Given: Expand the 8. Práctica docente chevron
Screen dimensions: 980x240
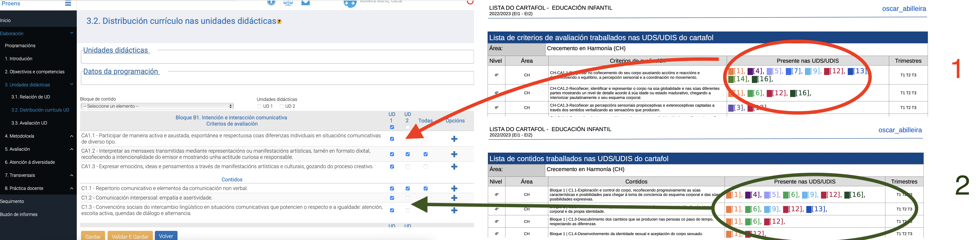Looking at the screenshot, I should tap(72, 188).
